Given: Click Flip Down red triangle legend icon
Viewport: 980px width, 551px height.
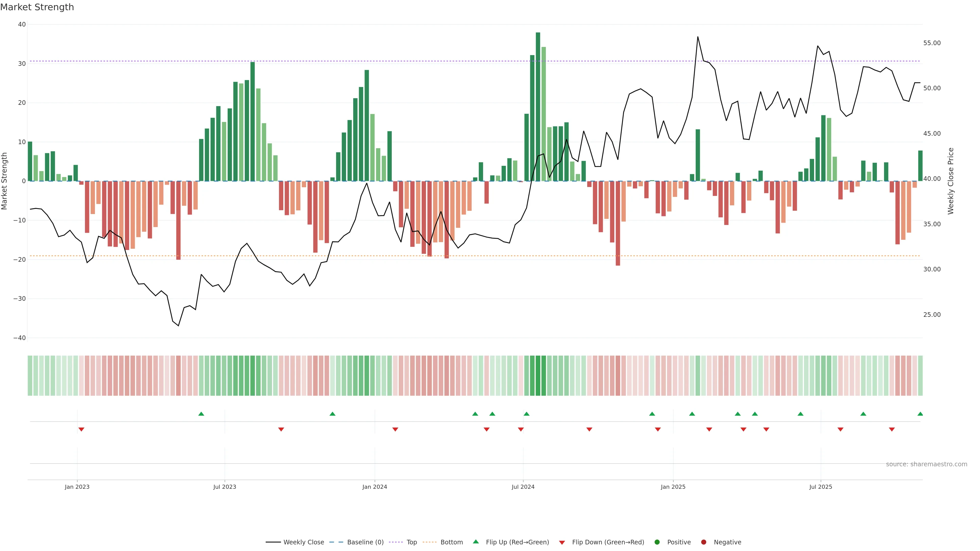Looking at the screenshot, I should 562,543.
